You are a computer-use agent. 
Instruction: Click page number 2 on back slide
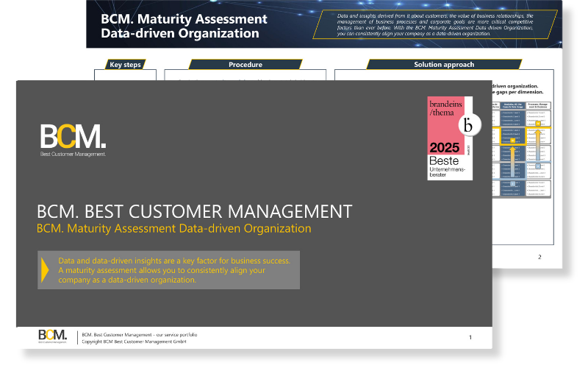click(539, 257)
